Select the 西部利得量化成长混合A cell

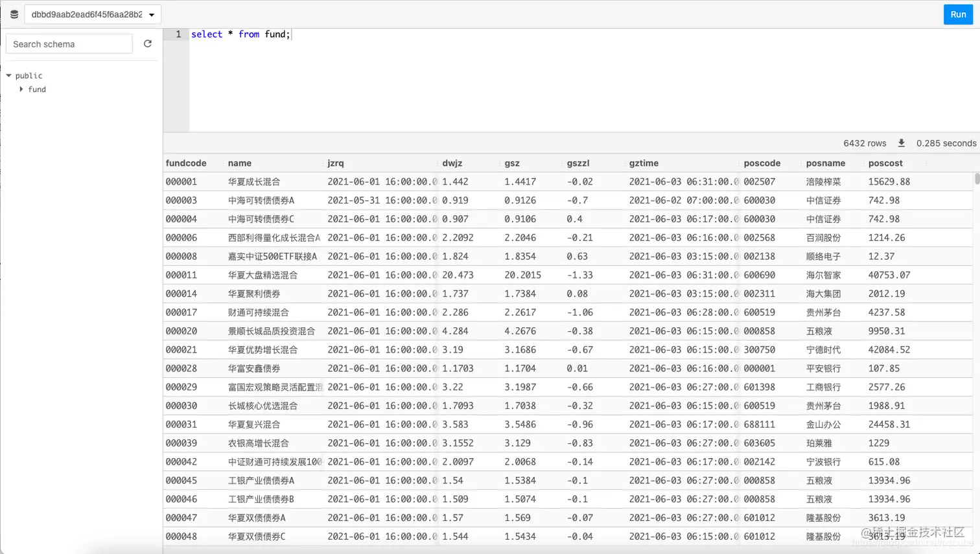pos(274,238)
